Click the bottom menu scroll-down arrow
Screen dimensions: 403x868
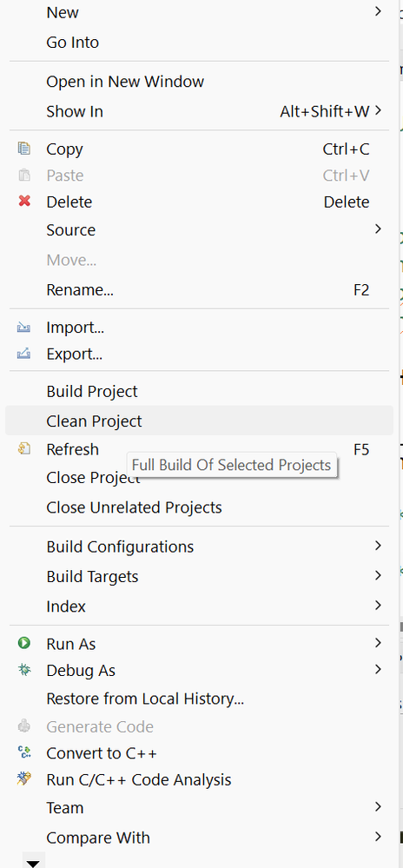(33, 864)
